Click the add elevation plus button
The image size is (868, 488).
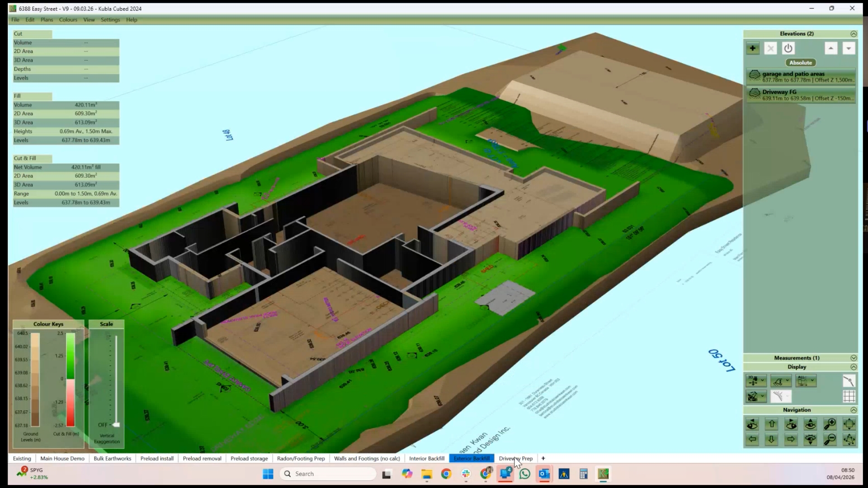752,48
